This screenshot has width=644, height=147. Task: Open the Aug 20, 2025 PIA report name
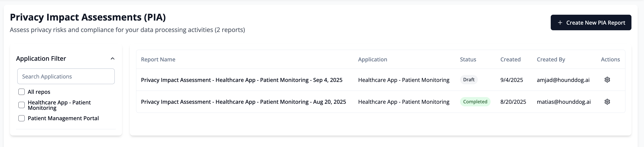coord(243,102)
